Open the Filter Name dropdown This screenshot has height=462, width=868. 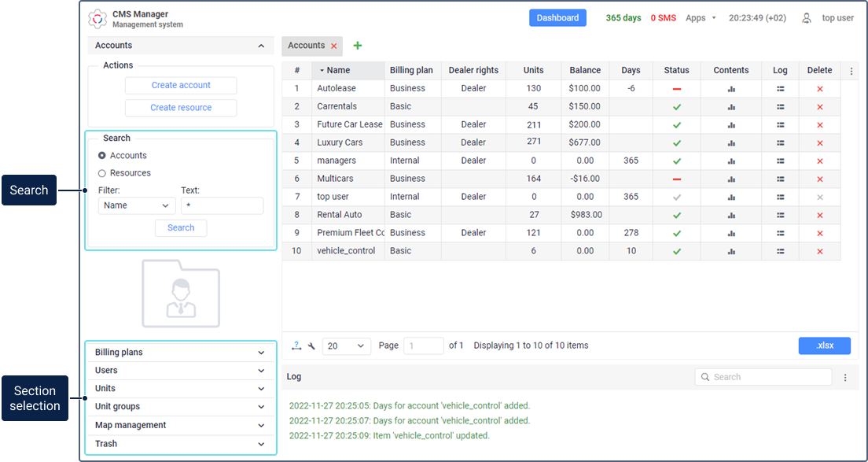[x=137, y=205]
